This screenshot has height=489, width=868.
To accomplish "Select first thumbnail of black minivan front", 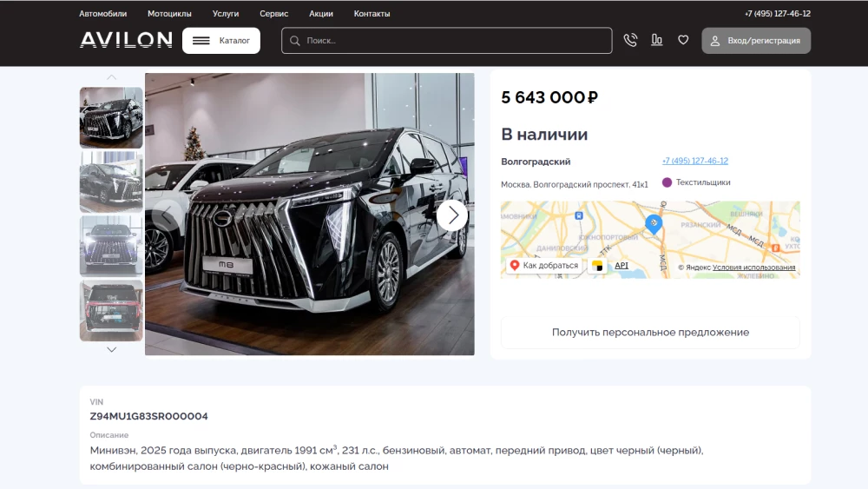I will point(111,117).
